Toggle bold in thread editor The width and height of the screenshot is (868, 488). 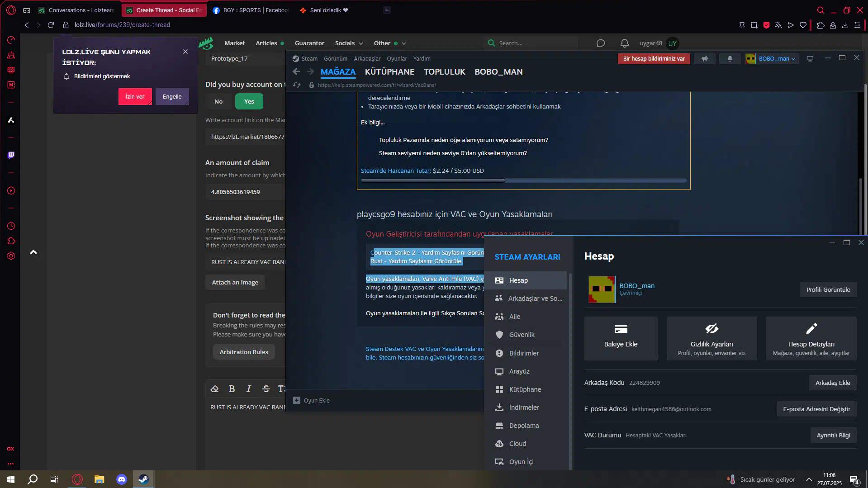click(232, 389)
